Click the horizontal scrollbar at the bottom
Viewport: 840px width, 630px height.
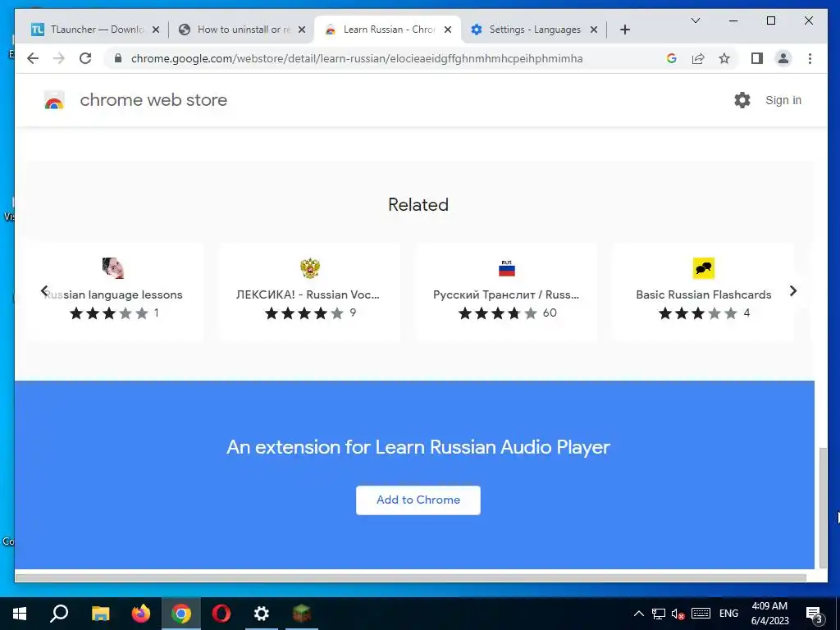(x=410, y=577)
